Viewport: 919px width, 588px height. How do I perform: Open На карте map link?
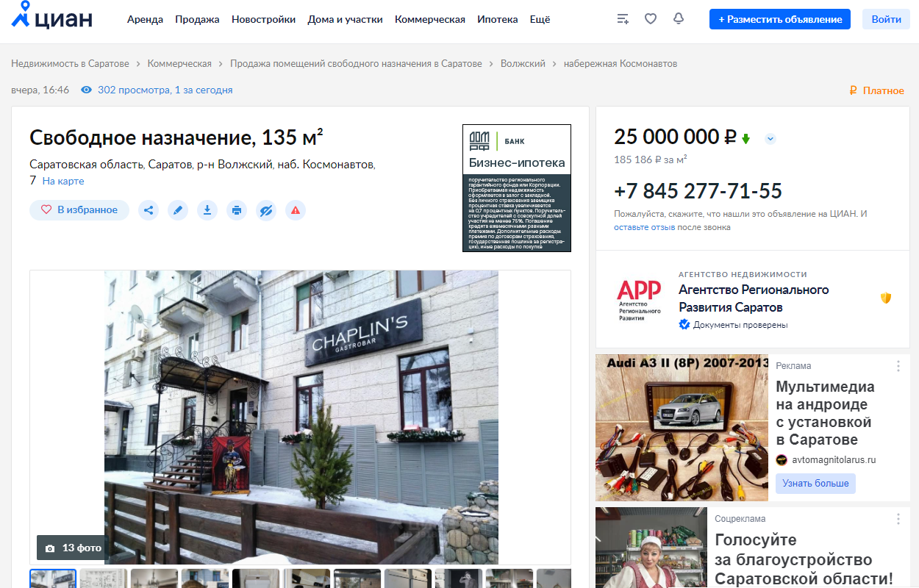point(63,181)
